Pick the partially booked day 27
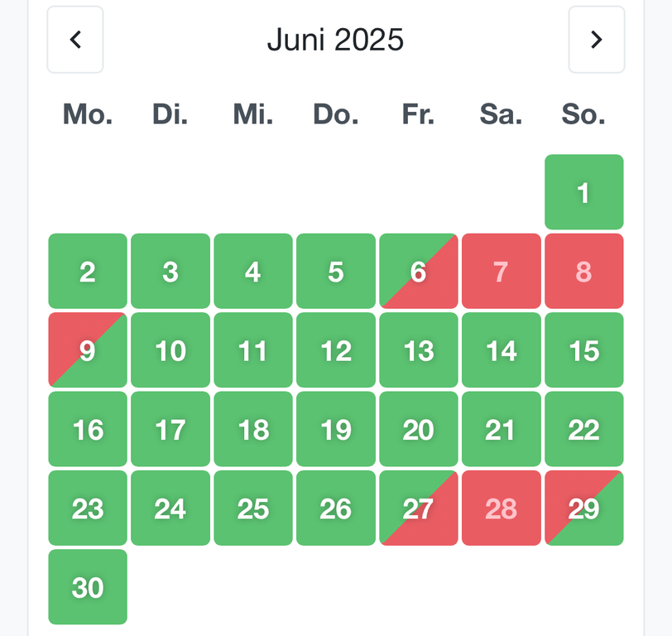 (418, 508)
